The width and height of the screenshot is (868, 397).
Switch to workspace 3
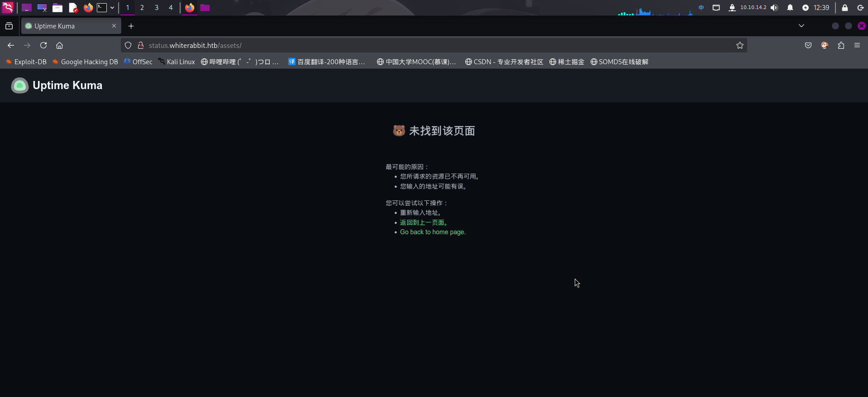tap(157, 8)
